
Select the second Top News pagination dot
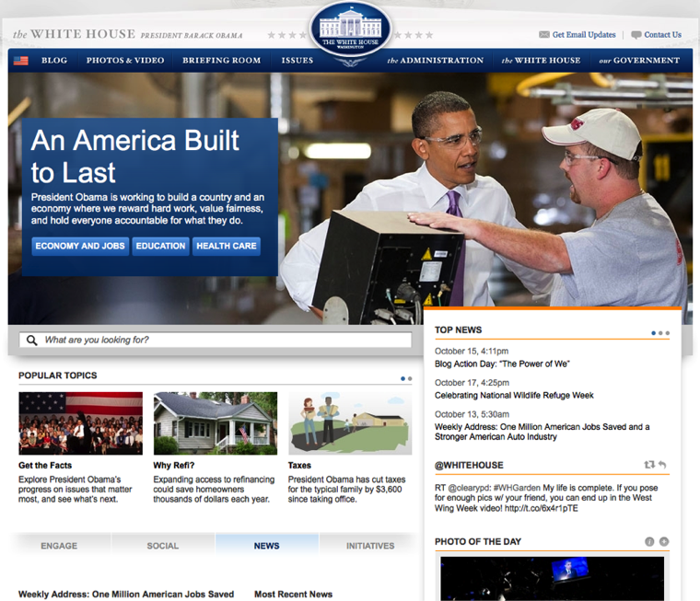660,333
